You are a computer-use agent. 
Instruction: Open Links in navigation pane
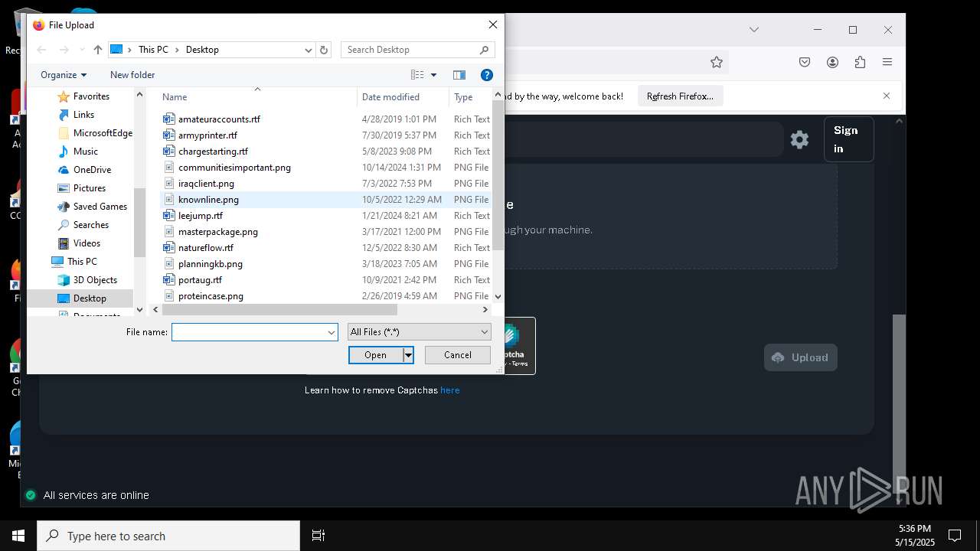coord(83,115)
